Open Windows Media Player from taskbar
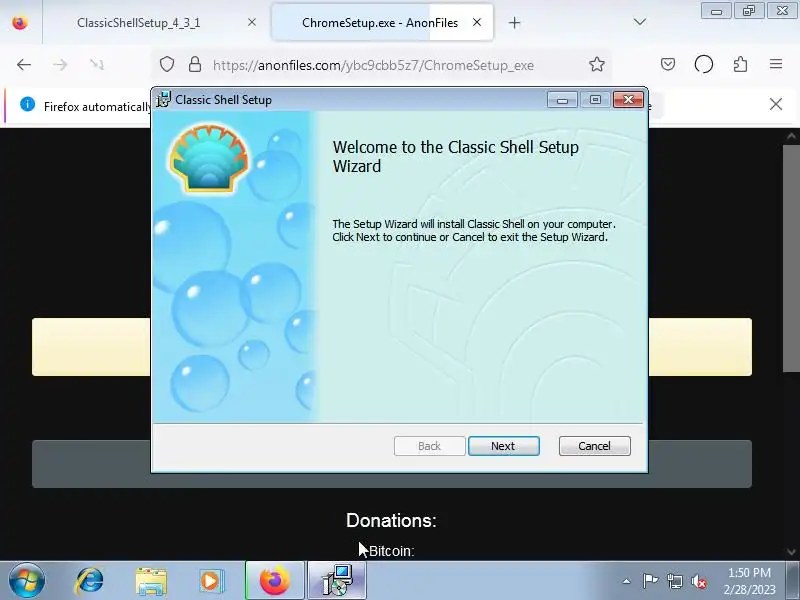The width and height of the screenshot is (800, 600). (211, 581)
